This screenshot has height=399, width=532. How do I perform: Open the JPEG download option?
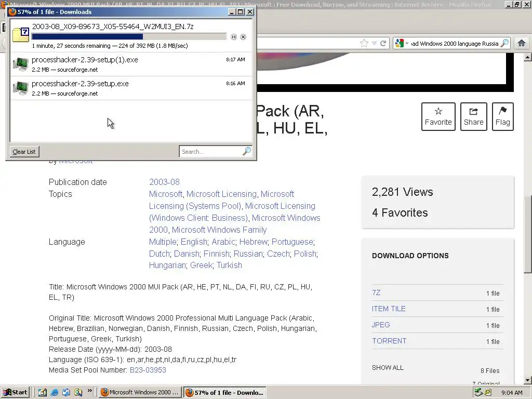click(381, 325)
